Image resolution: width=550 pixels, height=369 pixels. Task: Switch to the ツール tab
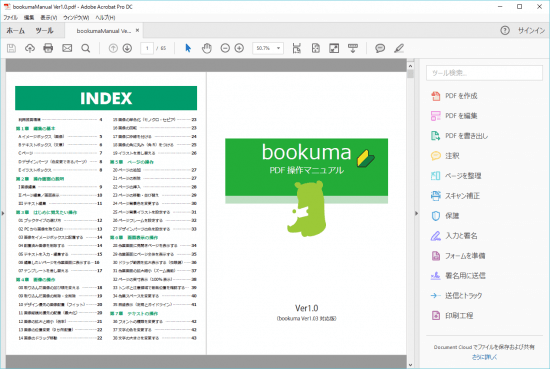point(44,31)
